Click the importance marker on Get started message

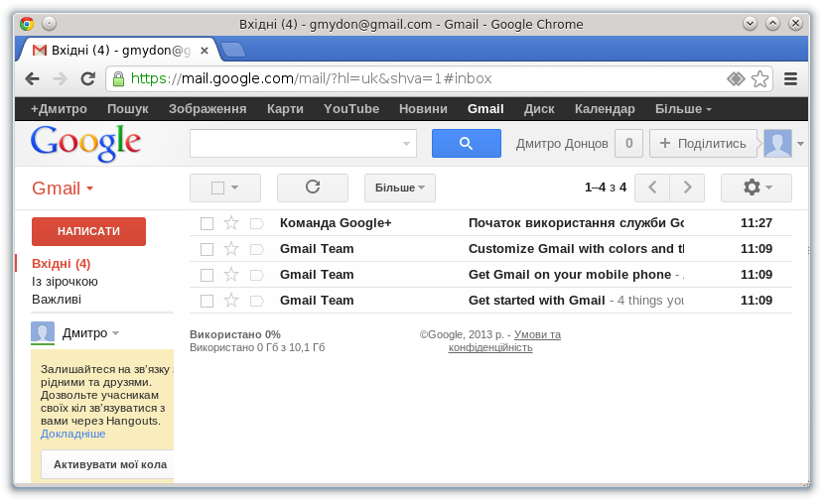point(256,302)
